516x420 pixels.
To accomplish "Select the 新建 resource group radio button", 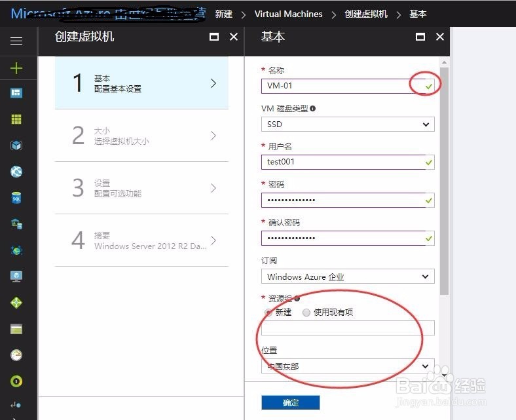I will coord(268,312).
